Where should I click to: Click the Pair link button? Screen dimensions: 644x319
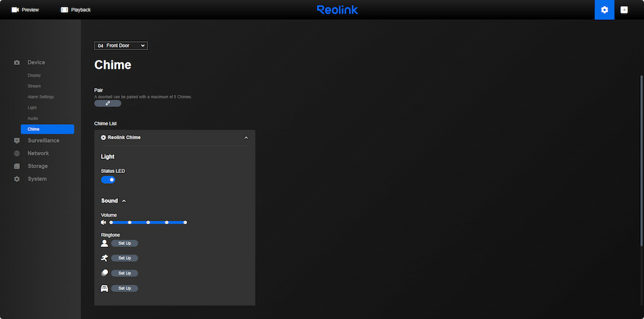[x=108, y=104]
